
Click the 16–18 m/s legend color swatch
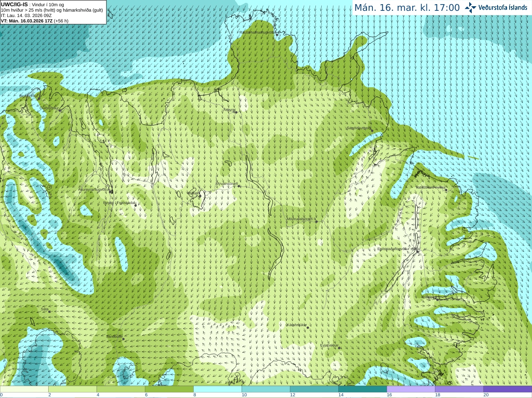(411, 389)
